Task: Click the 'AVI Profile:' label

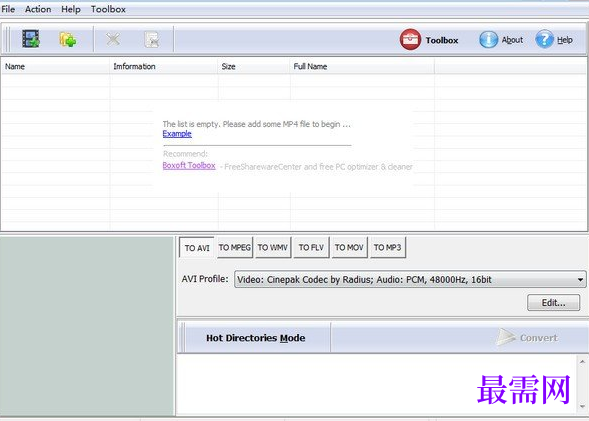Action: click(205, 279)
